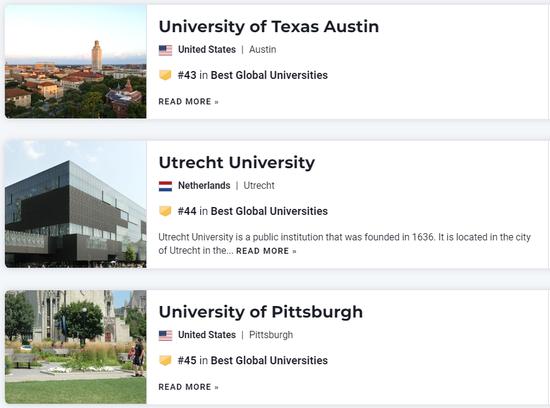The height and width of the screenshot is (408, 550).
Task: Select the Pittsburgh campus garden photo
Action: click(x=75, y=347)
